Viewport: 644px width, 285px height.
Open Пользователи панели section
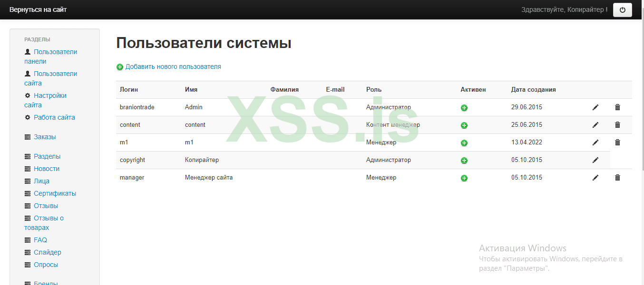51,57
